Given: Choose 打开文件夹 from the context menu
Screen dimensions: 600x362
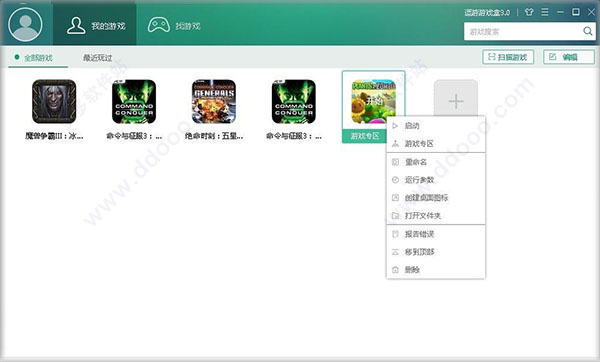Looking at the screenshot, I should click(436, 216).
